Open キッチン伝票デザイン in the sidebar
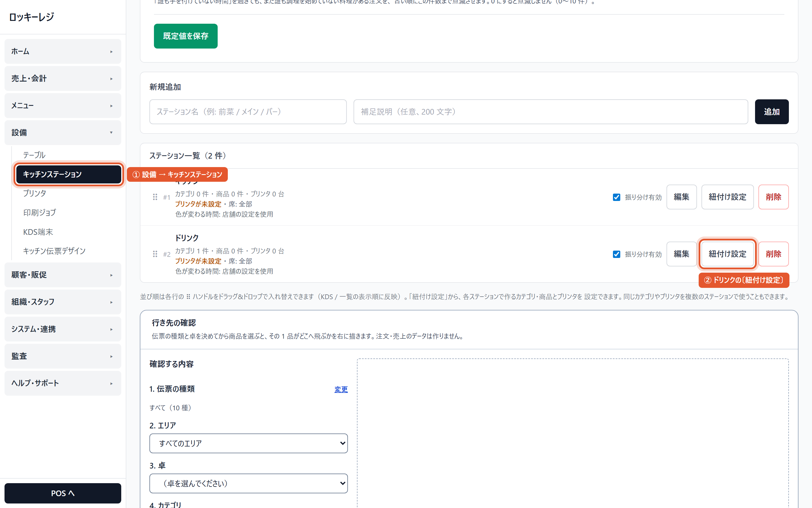Screen dimensions: 812x508 point(69,251)
